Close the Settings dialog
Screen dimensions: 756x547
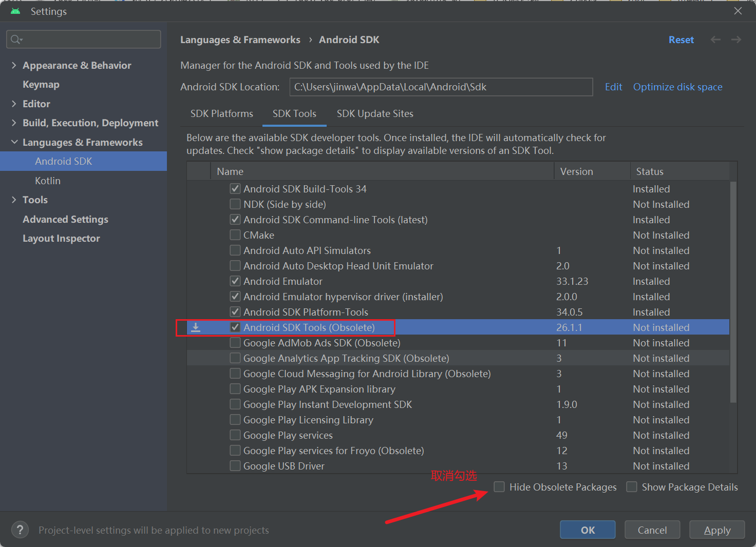pyautogui.click(x=738, y=11)
